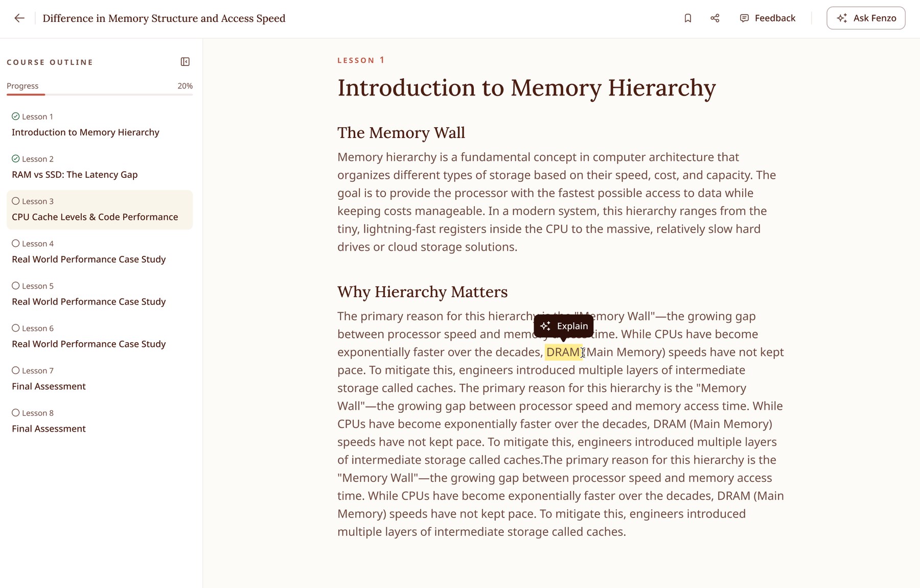Click the sparkle icon in Ask Fenzo
Screen dimensions: 920x588
pos(842,18)
